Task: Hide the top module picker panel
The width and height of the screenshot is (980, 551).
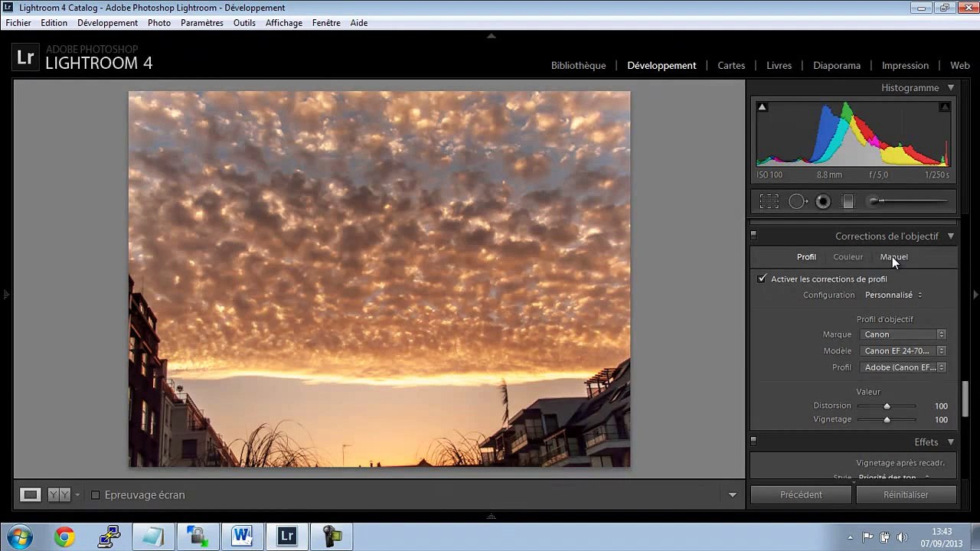Action: (491, 36)
